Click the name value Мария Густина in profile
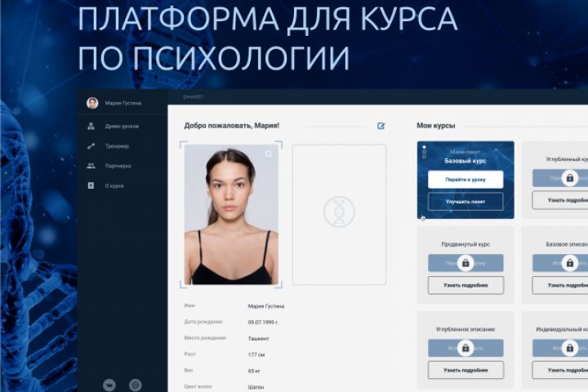588x392 pixels. 266,306
